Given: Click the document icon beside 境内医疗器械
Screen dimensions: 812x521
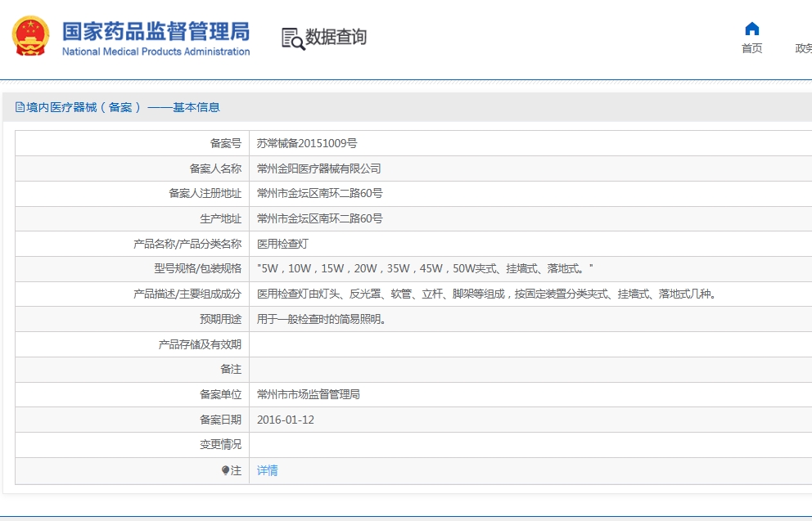Looking at the screenshot, I should point(20,107).
